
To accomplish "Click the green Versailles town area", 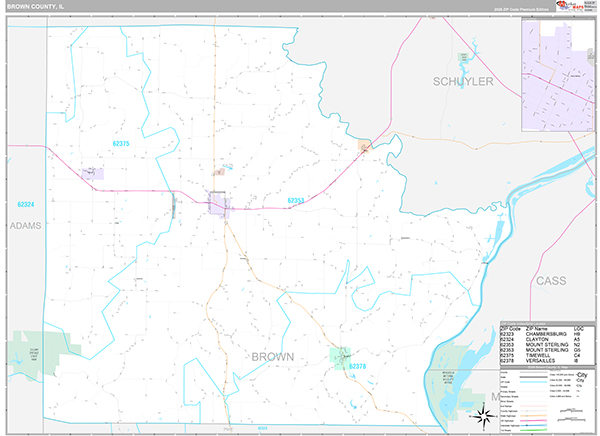I will coord(340,358).
